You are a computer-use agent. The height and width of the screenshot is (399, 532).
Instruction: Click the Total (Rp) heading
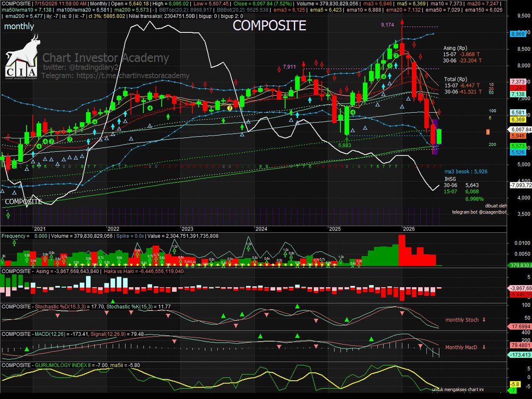[x=455, y=79]
